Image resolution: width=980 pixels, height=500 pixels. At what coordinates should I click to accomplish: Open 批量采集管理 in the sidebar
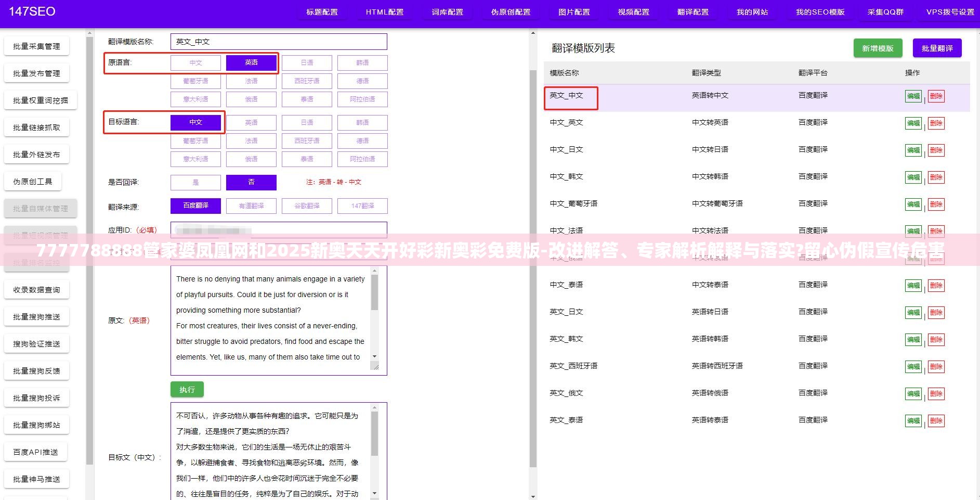[x=36, y=46]
